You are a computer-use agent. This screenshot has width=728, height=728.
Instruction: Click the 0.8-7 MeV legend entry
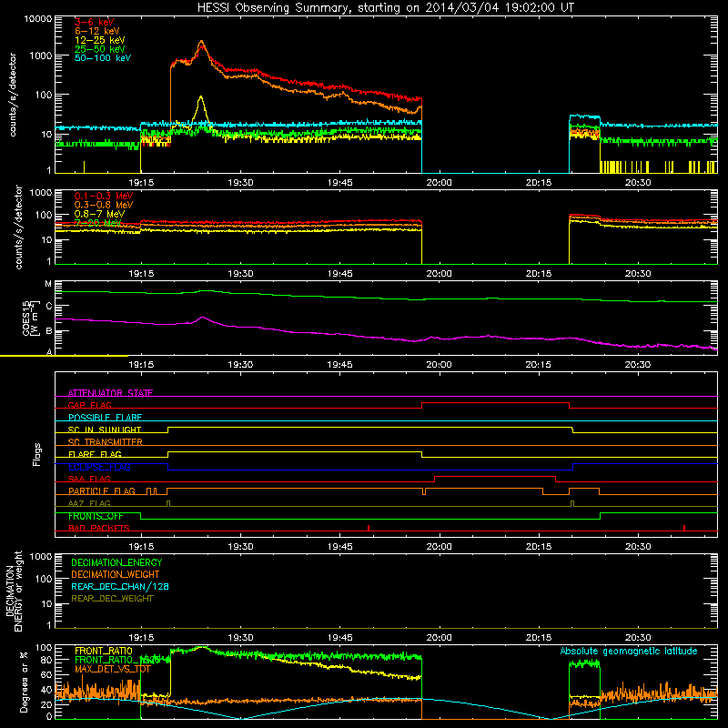[99, 214]
